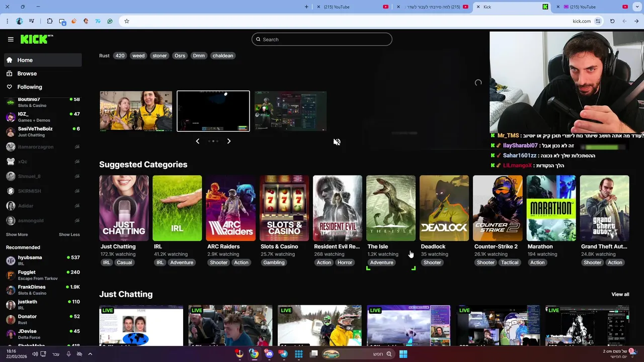Screen dimensions: 644x362
Task: Select the 'Dmm' tag chip
Action: (x=199, y=56)
